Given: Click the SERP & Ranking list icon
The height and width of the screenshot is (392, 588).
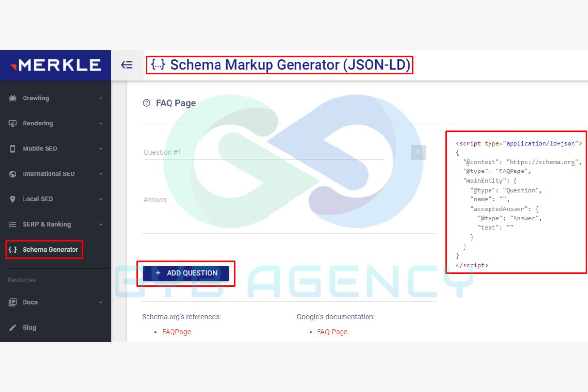Looking at the screenshot, I should coord(13,224).
